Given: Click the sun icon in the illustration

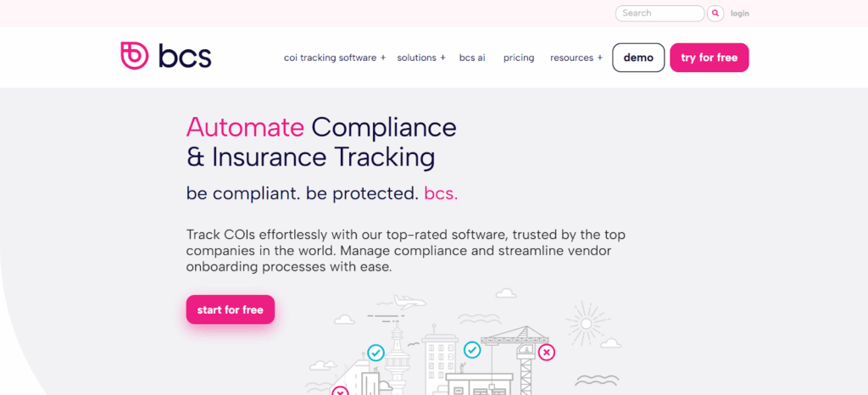Looking at the screenshot, I should pyautogui.click(x=584, y=322).
